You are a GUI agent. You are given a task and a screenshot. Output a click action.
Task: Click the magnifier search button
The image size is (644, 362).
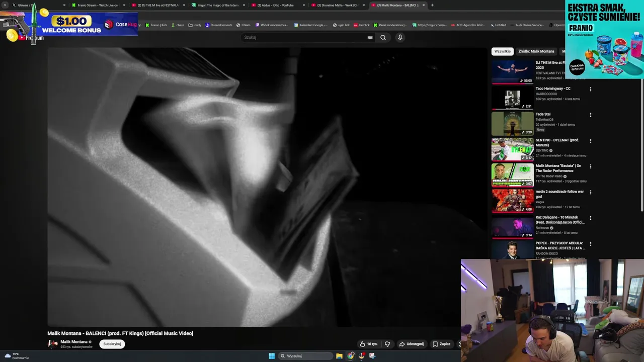click(x=383, y=37)
